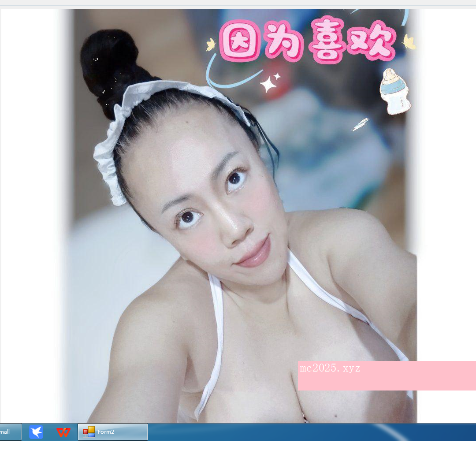Switch to the taskbar item ending in 'mall'
This screenshot has height=476, width=476.
[10, 431]
